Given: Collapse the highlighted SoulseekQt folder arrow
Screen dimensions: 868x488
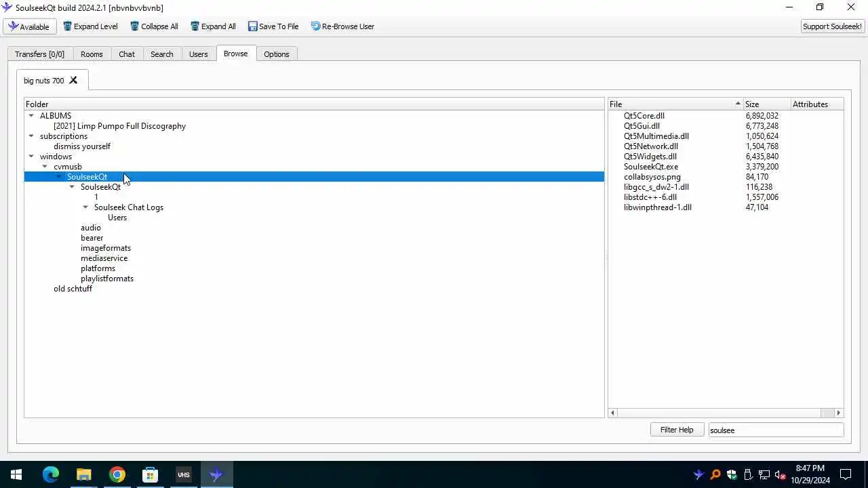Looking at the screenshot, I should click(x=58, y=177).
